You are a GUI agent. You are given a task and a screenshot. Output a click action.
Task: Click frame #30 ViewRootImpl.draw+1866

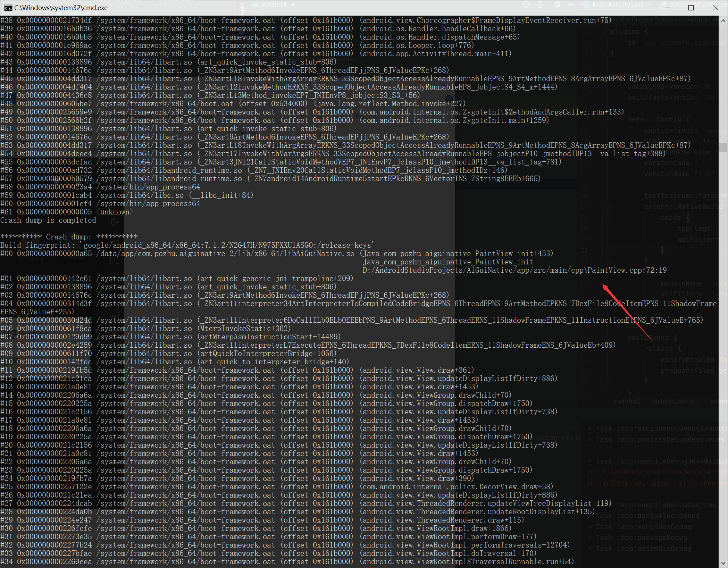coord(256,528)
